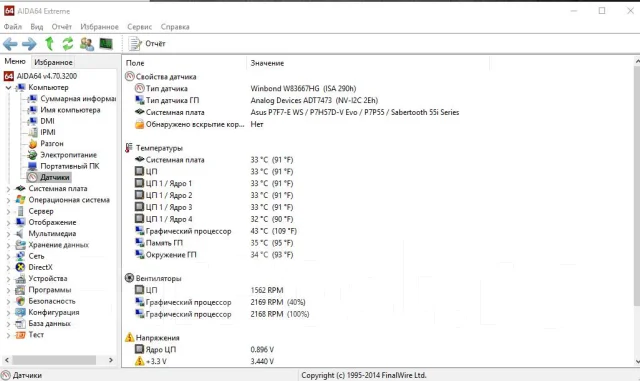640x381 pixels.
Task: Click the Тест icon in tree
Action: click(20, 335)
